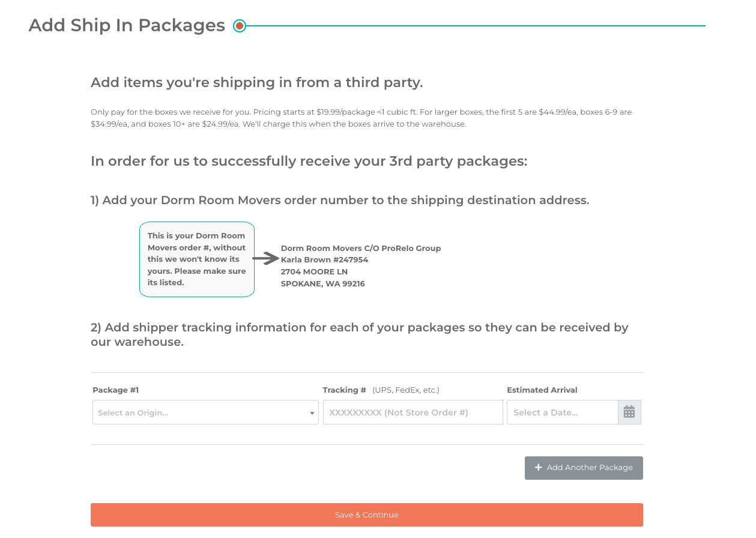Click the Select a Date field
The height and width of the screenshot is (538, 756).
[x=563, y=413]
